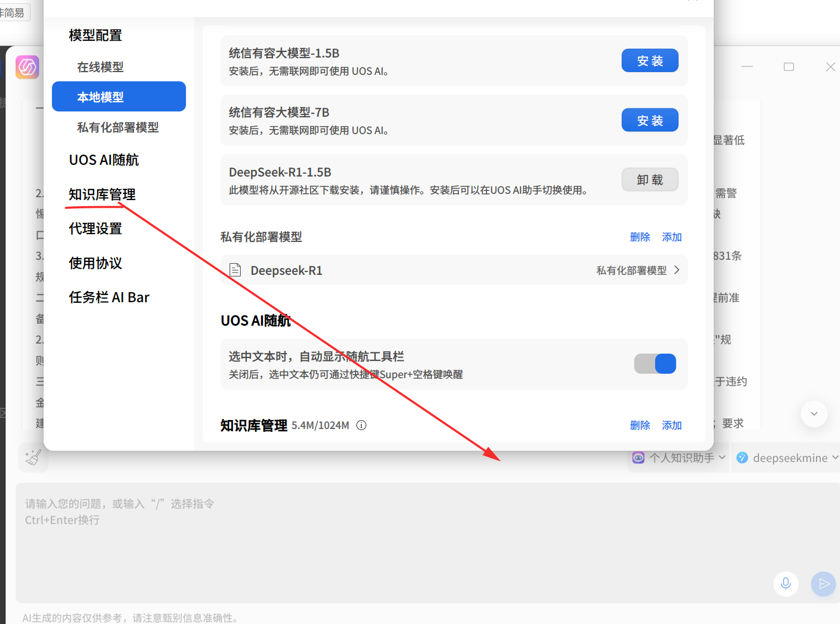
Task: Click the clear conversation broom icon
Action: click(33, 458)
